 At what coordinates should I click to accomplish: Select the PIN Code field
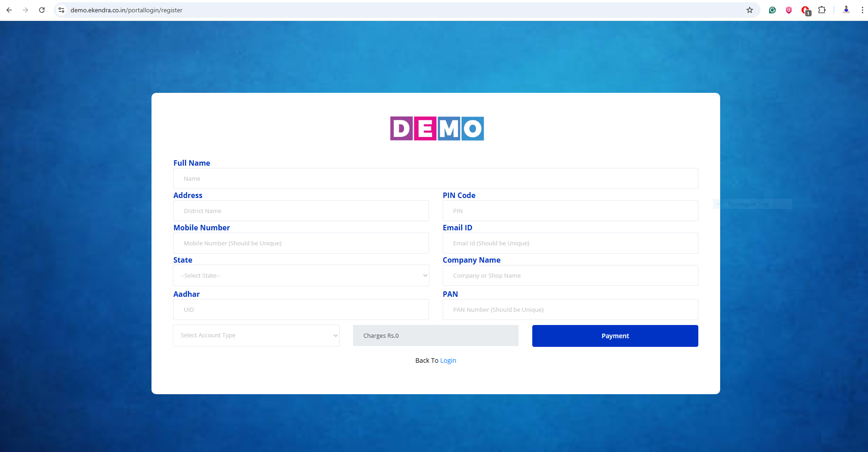pos(570,211)
